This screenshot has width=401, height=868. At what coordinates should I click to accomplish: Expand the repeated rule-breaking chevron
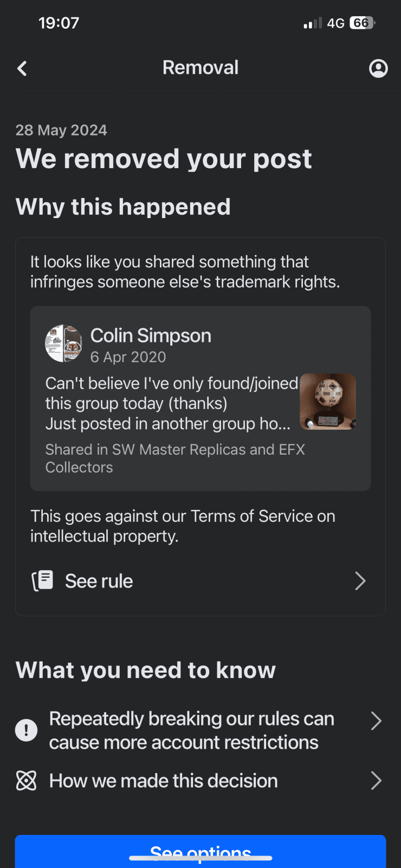pos(376,721)
